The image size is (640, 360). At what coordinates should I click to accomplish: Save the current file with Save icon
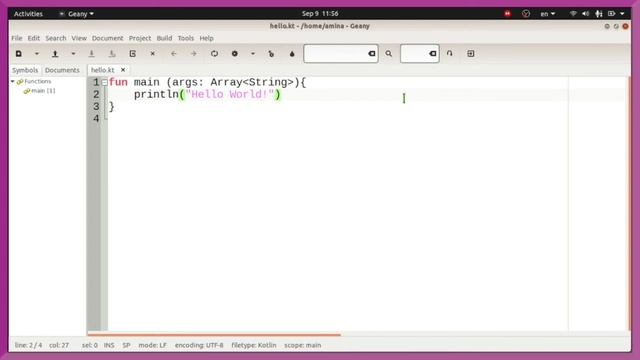click(x=91, y=53)
